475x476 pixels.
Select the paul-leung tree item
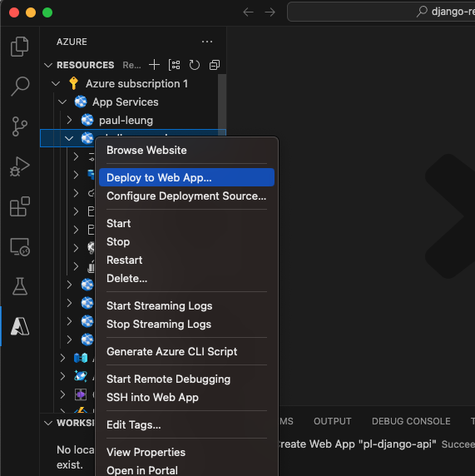click(129, 120)
